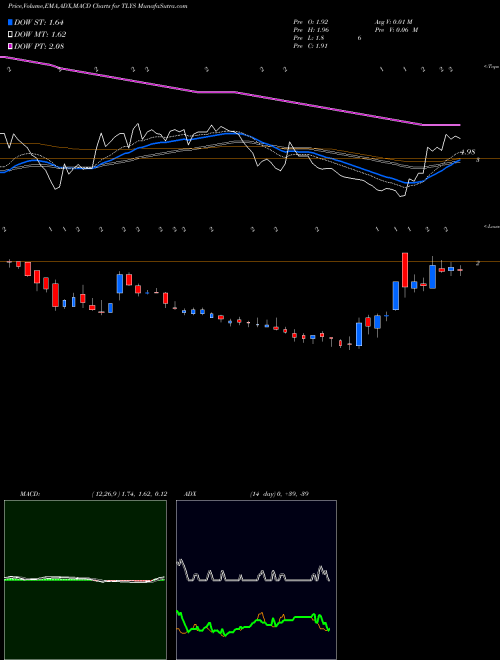Image resolution: width=500 pixels, height=660 pixels.
Task: Click the 4.98 value beside EMA lines
Action: point(468,152)
